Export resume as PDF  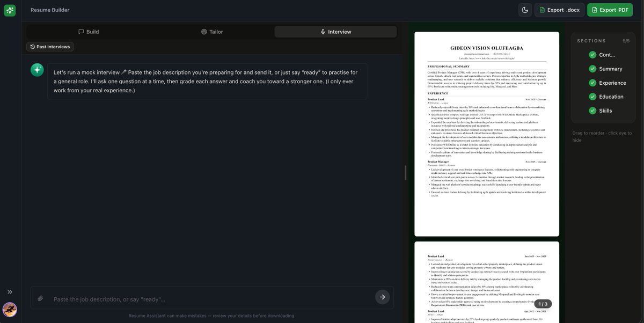tap(610, 10)
